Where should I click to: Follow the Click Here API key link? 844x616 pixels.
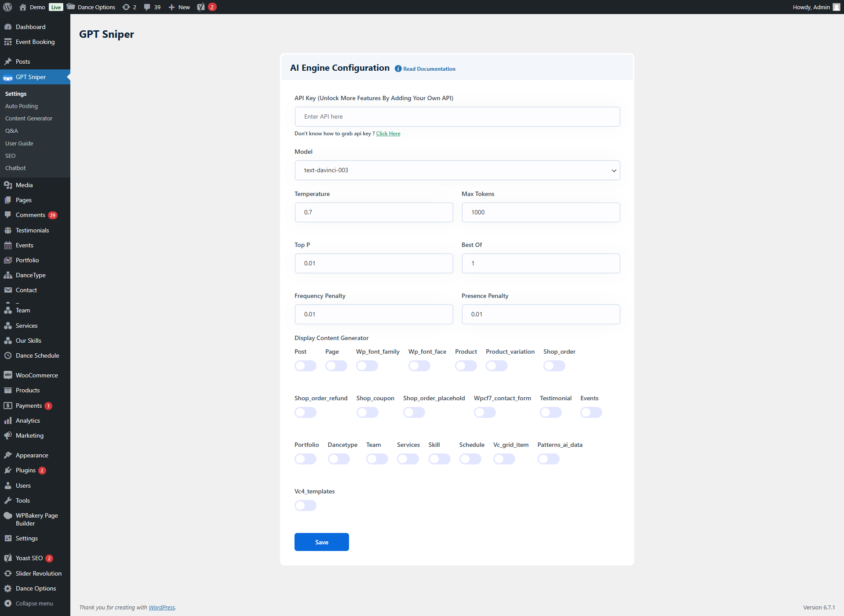[x=388, y=134]
